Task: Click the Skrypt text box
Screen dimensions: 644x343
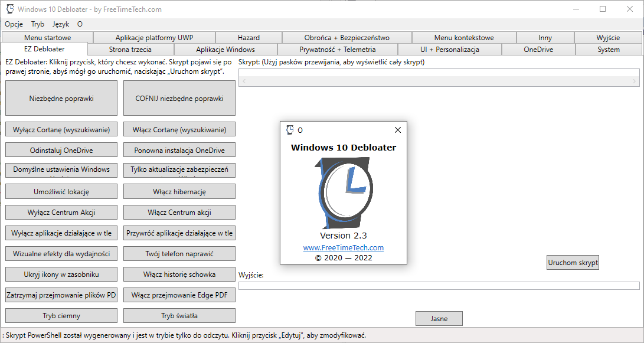Action: pos(439,77)
